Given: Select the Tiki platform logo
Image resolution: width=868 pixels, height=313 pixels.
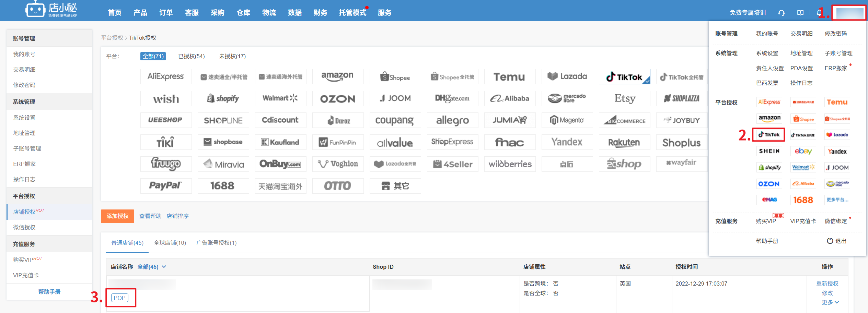Looking at the screenshot, I should [x=166, y=142].
